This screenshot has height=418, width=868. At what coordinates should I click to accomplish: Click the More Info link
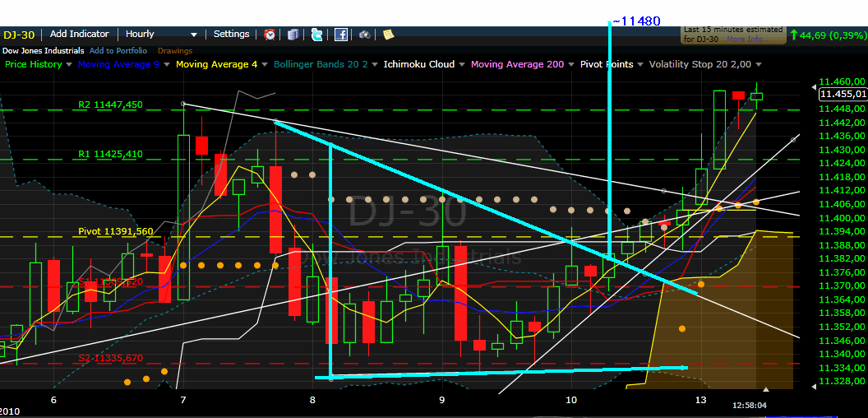pyautogui.click(x=749, y=39)
